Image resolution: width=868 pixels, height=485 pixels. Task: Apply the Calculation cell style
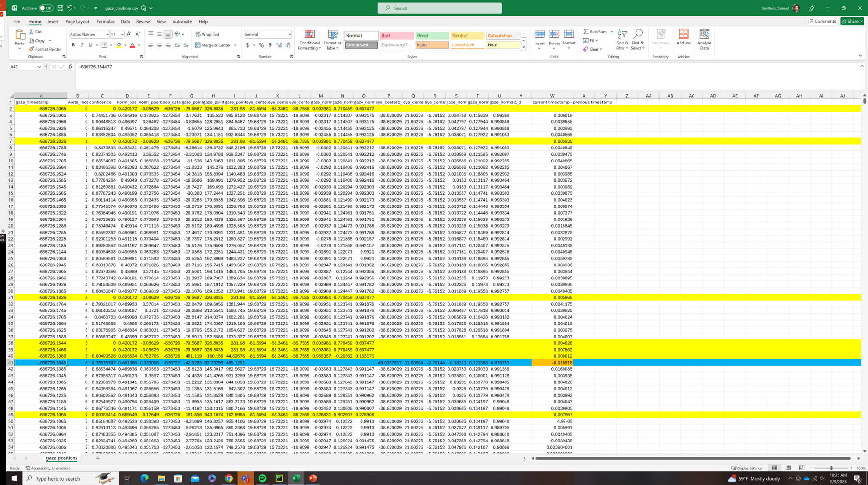click(x=503, y=36)
